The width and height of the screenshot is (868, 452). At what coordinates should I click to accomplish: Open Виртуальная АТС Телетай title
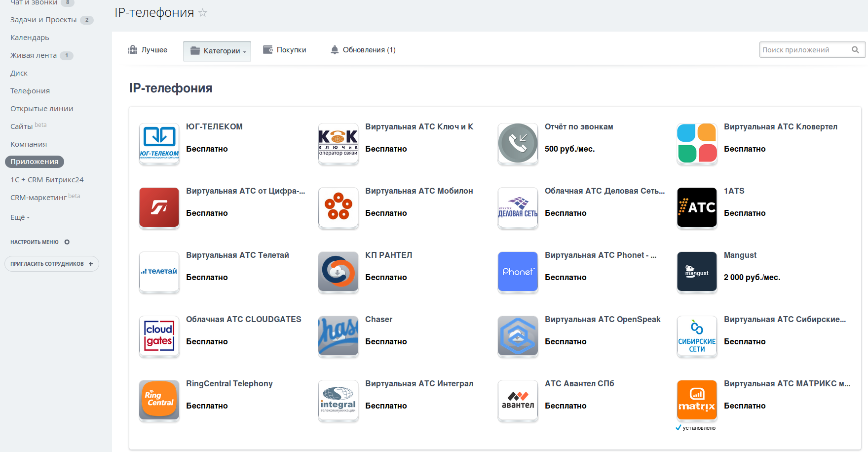(x=237, y=255)
